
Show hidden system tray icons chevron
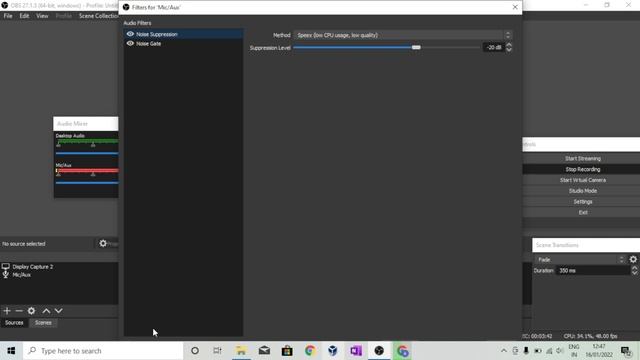504,351
